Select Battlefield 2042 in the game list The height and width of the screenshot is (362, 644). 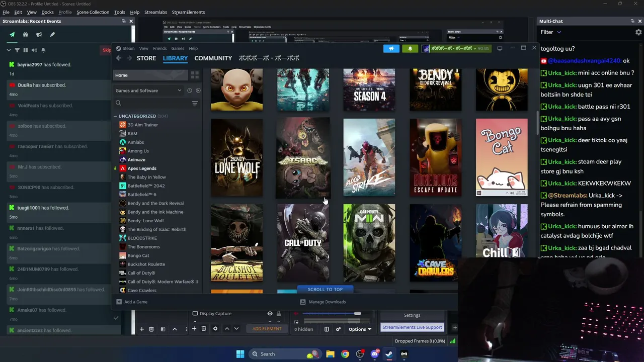[x=146, y=186]
